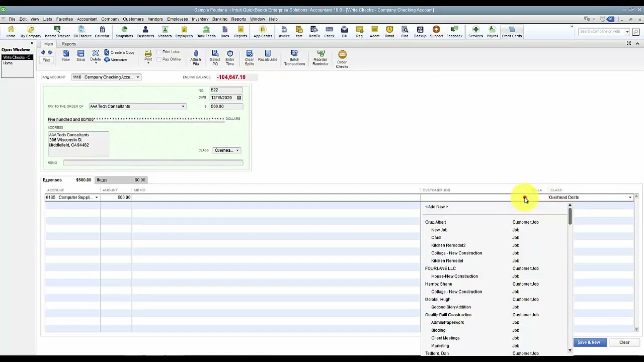
Task: Click the Memo field on the check
Action: pyautogui.click(x=153, y=163)
